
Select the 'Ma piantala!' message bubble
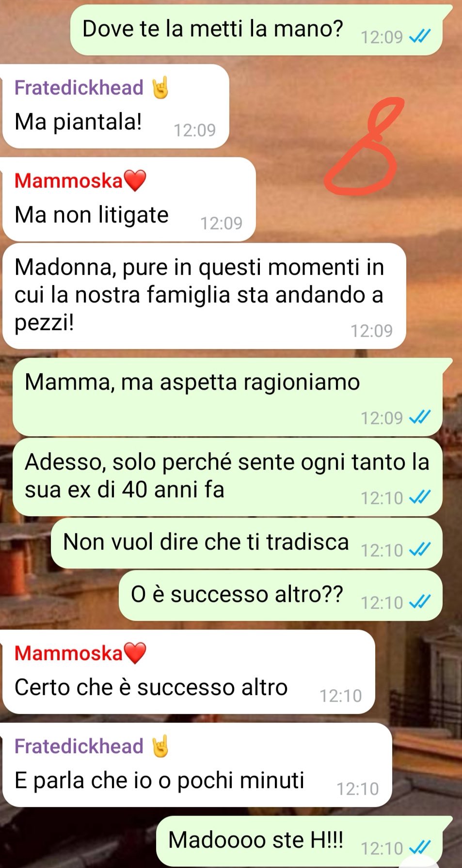(115, 107)
